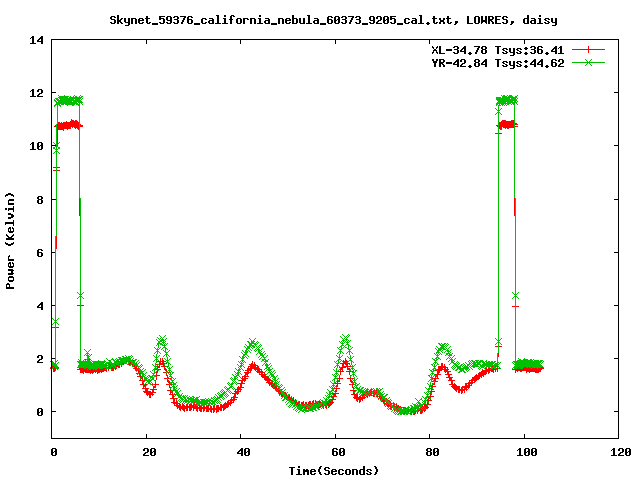Click the y-axis tick label 4
Image resolution: width=640 pixels, height=480 pixels.
(40, 306)
